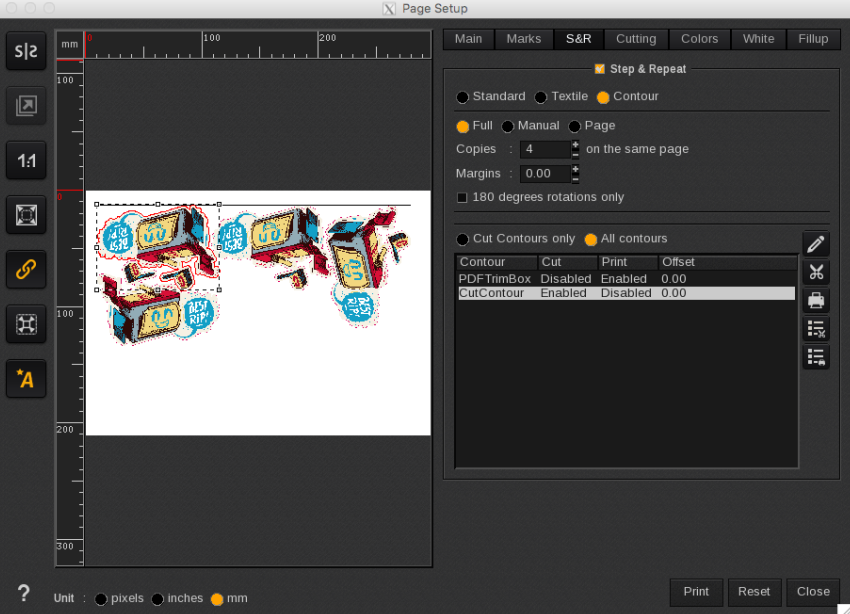Open the Colors tab
This screenshot has width=850, height=614.
click(x=699, y=39)
